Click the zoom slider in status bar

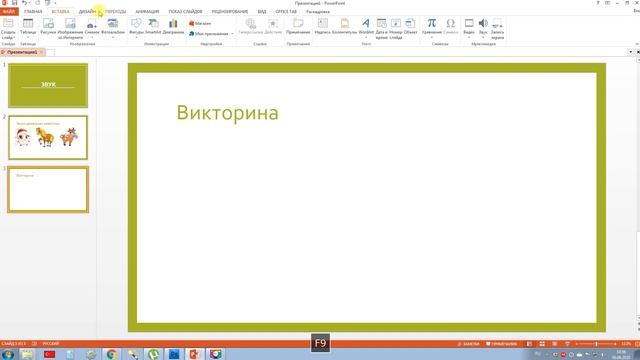click(x=596, y=344)
